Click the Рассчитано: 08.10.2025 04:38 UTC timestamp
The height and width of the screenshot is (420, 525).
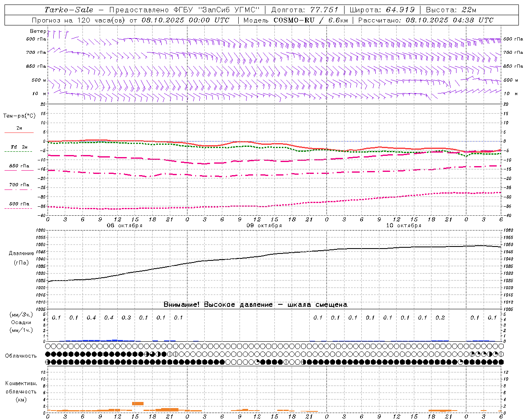click(x=426, y=20)
